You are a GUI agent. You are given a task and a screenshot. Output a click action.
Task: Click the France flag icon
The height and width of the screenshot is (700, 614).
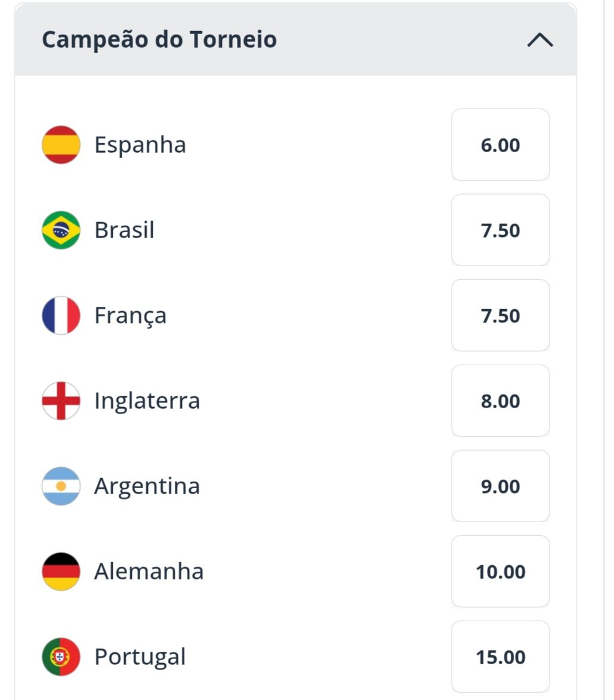click(x=61, y=315)
